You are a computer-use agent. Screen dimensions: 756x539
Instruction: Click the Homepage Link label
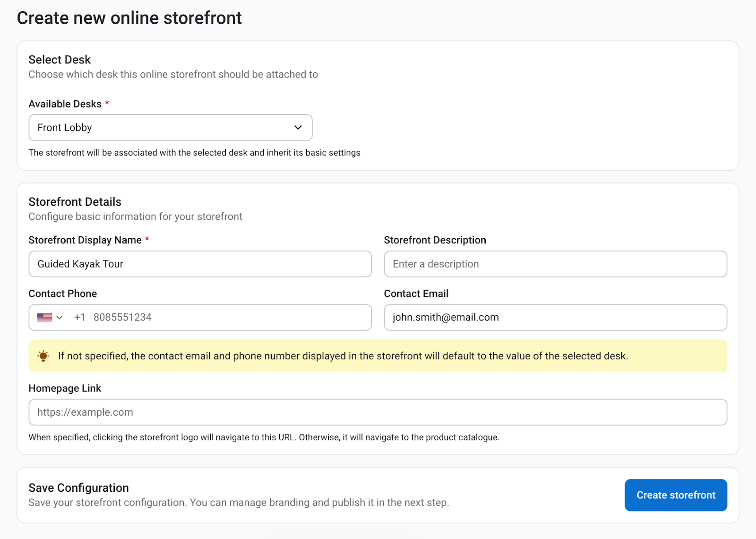65,388
